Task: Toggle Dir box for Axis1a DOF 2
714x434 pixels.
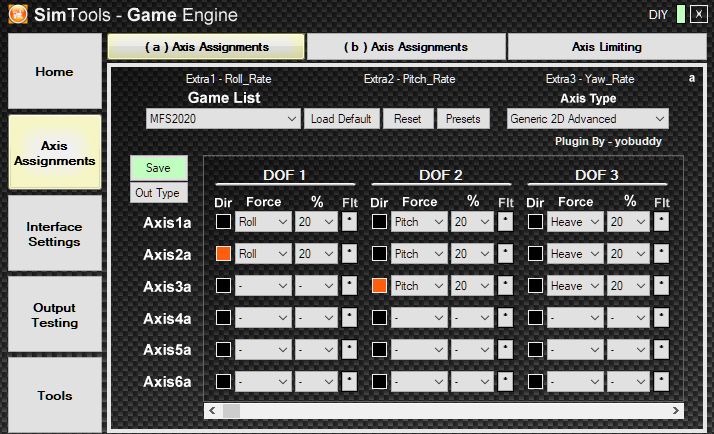Action: coord(379,222)
